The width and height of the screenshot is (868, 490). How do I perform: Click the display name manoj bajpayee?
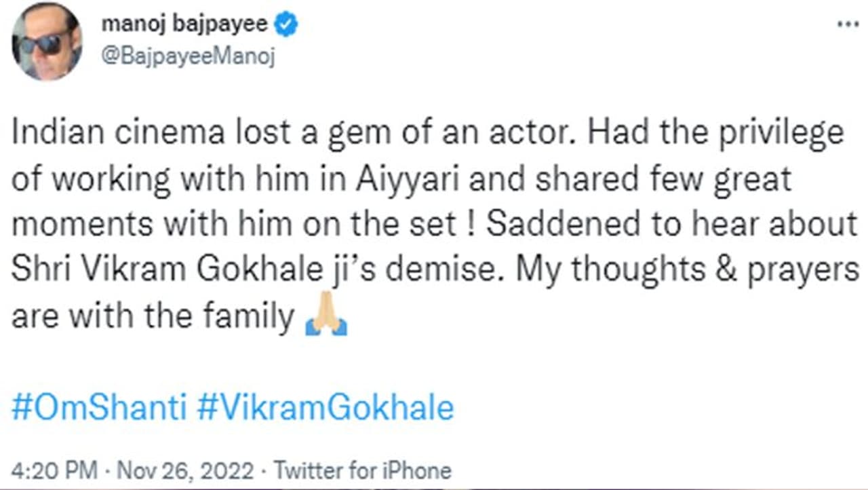pyautogui.click(x=186, y=26)
